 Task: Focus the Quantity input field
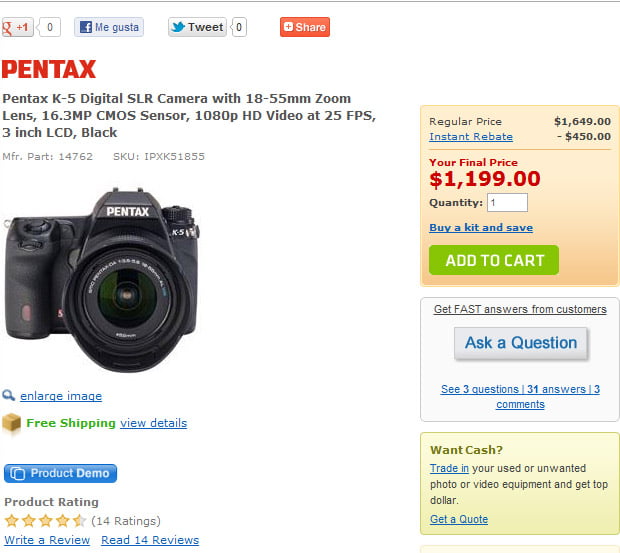coord(507,202)
